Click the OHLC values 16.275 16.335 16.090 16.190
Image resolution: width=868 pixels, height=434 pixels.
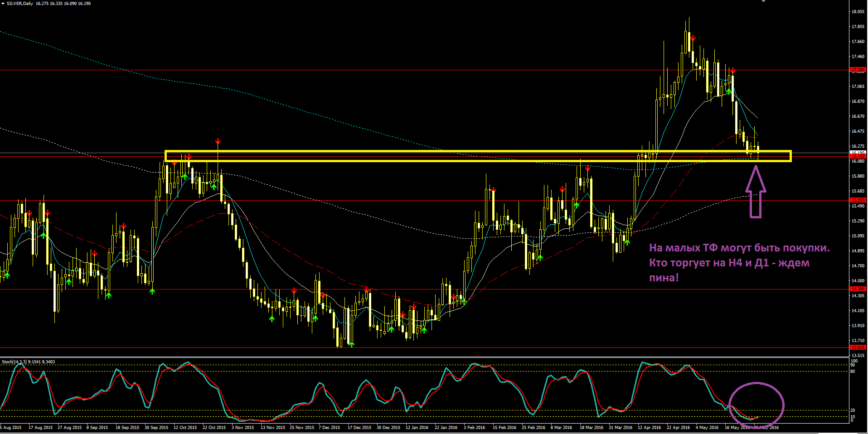click(63, 3)
